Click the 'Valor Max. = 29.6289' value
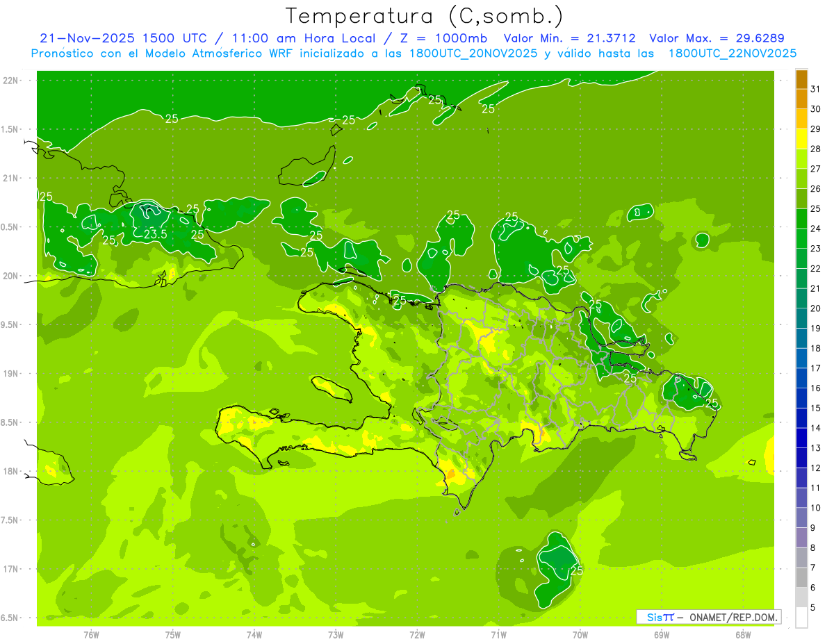834x644 pixels. pyautogui.click(x=717, y=38)
